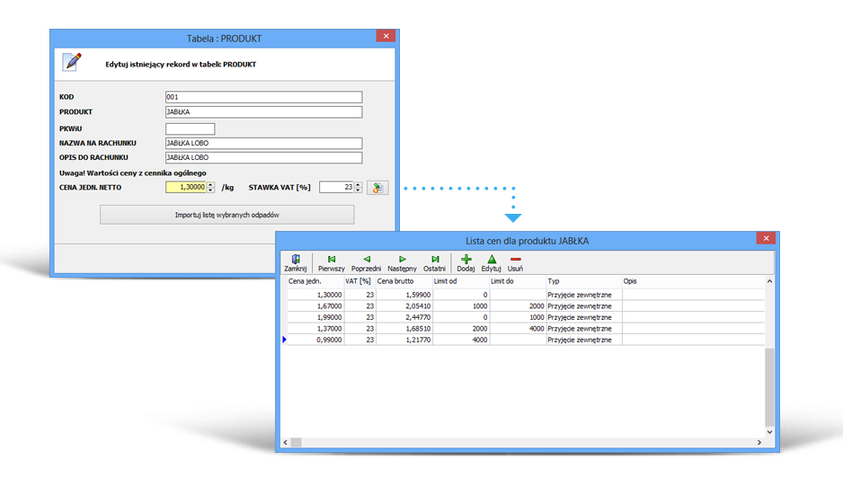Edit selected price with Edytuj

pos(491,262)
